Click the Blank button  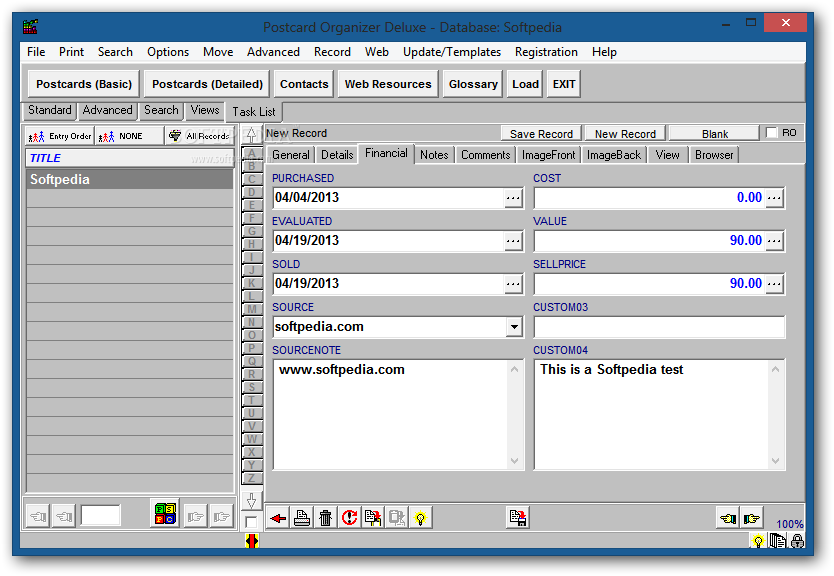coord(714,133)
